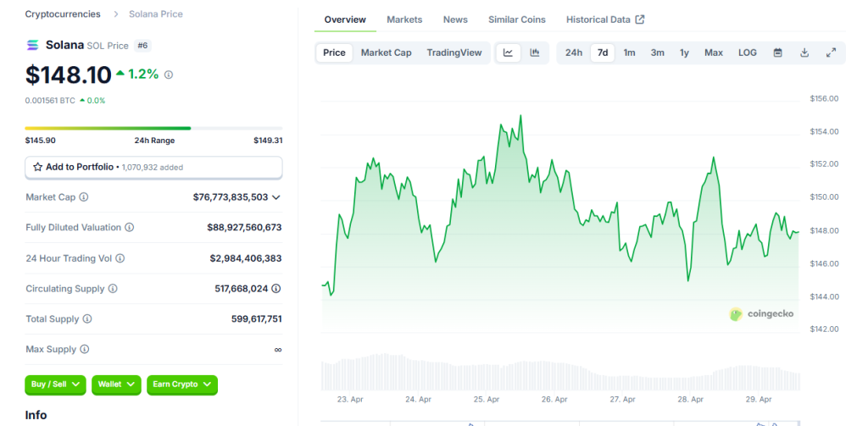This screenshot has width=868, height=426.
Task: Set chart range to 1y
Action: 685,53
